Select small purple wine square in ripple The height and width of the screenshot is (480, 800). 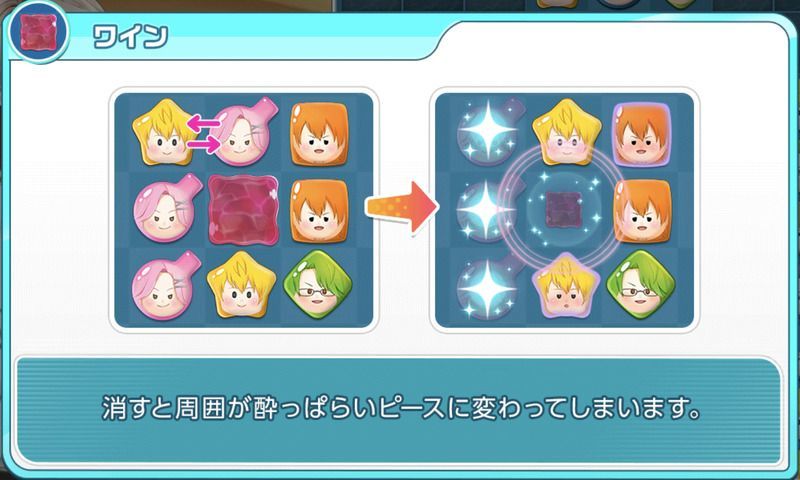561,209
